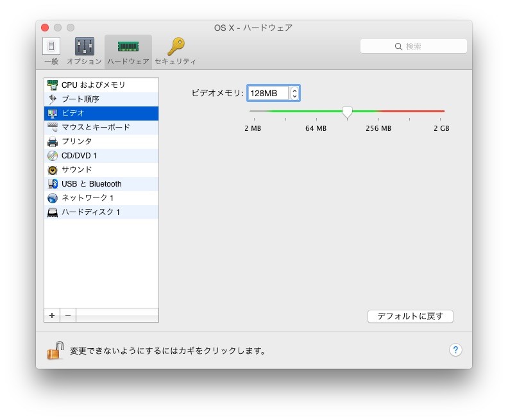
Task: Click the ブート順序 boot order icon
Action: [53, 99]
